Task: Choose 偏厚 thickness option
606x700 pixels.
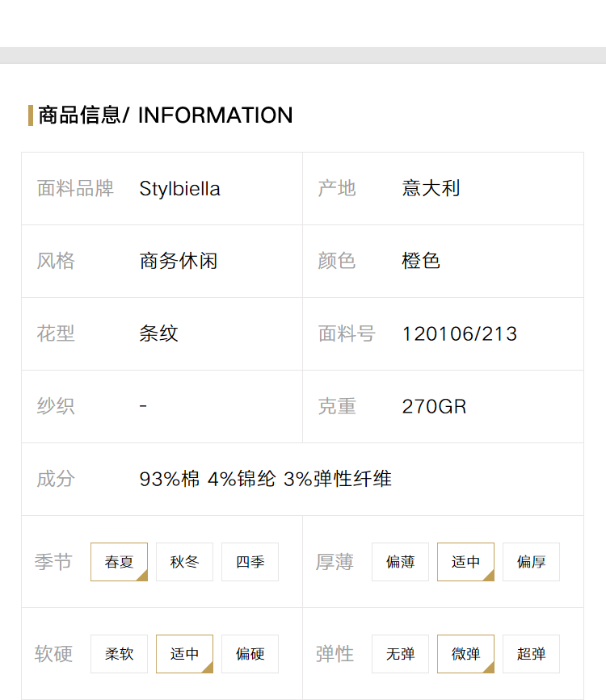Action: (531, 562)
